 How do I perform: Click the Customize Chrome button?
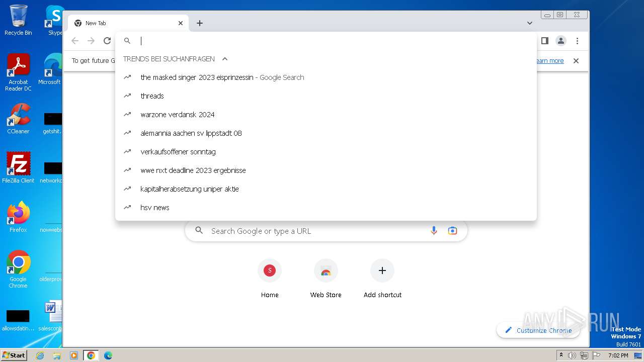(538, 330)
